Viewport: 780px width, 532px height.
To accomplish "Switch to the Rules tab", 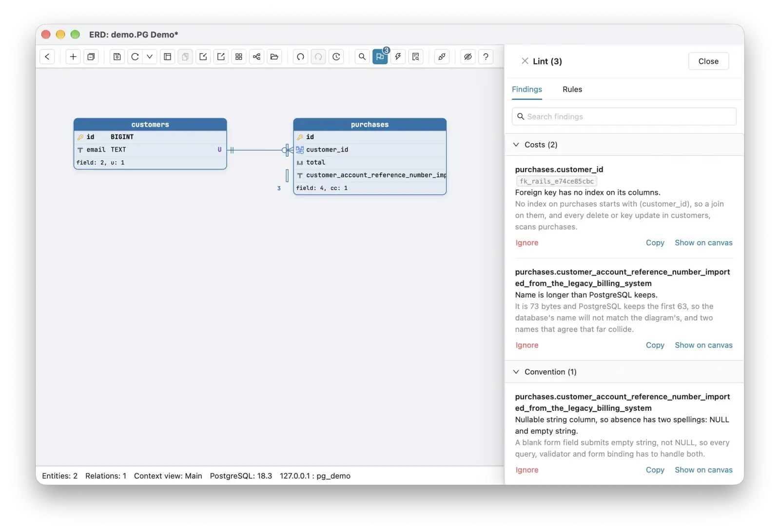I will tap(572, 90).
